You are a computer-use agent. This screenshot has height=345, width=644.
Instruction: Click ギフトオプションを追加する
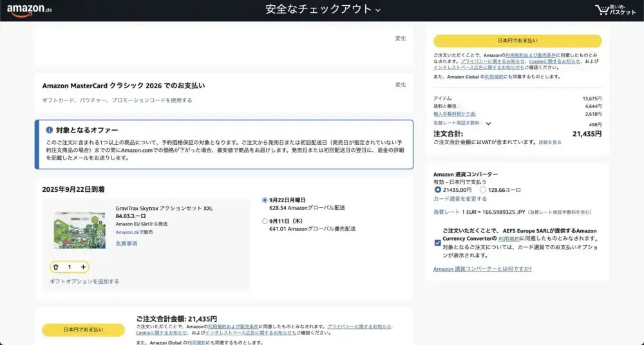click(x=84, y=281)
